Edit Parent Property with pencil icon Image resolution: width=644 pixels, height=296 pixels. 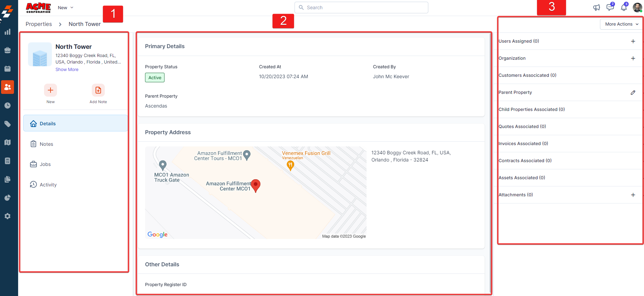point(633,93)
